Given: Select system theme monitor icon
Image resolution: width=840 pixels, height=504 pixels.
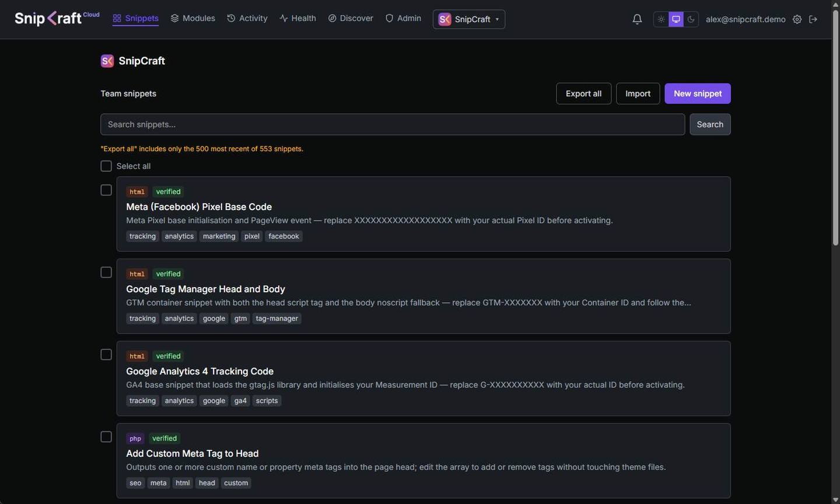Looking at the screenshot, I should tap(676, 19).
